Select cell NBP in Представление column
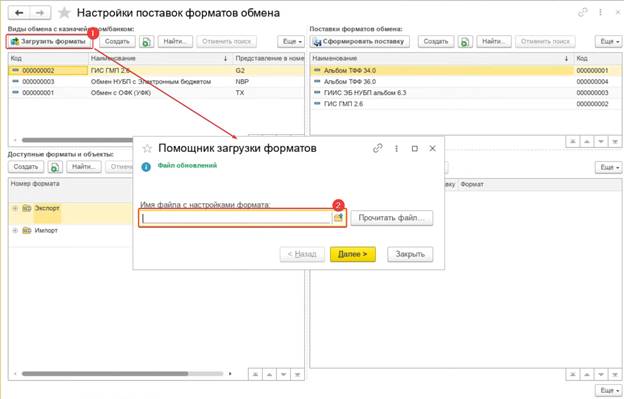This screenshot has height=399, width=624. tap(269, 82)
